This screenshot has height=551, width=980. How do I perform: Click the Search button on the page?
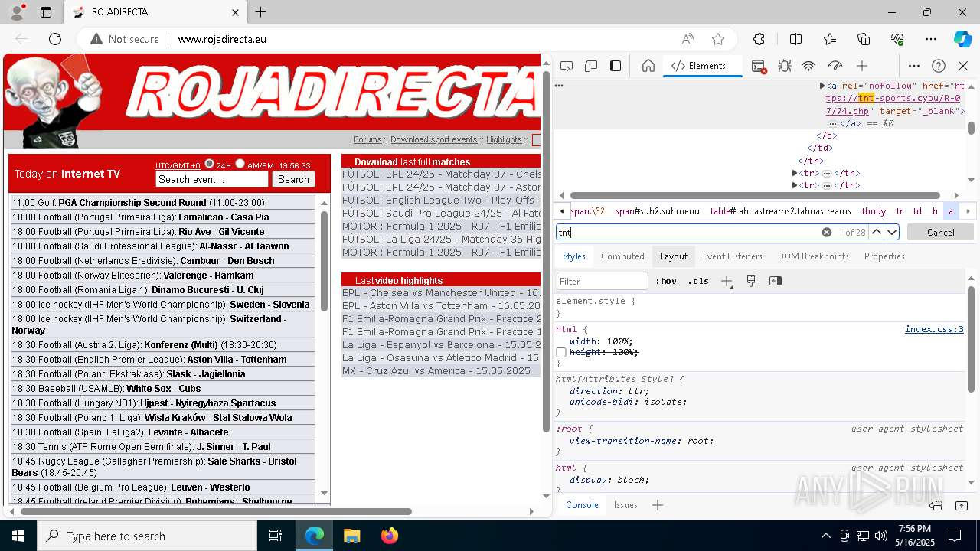coord(293,179)
